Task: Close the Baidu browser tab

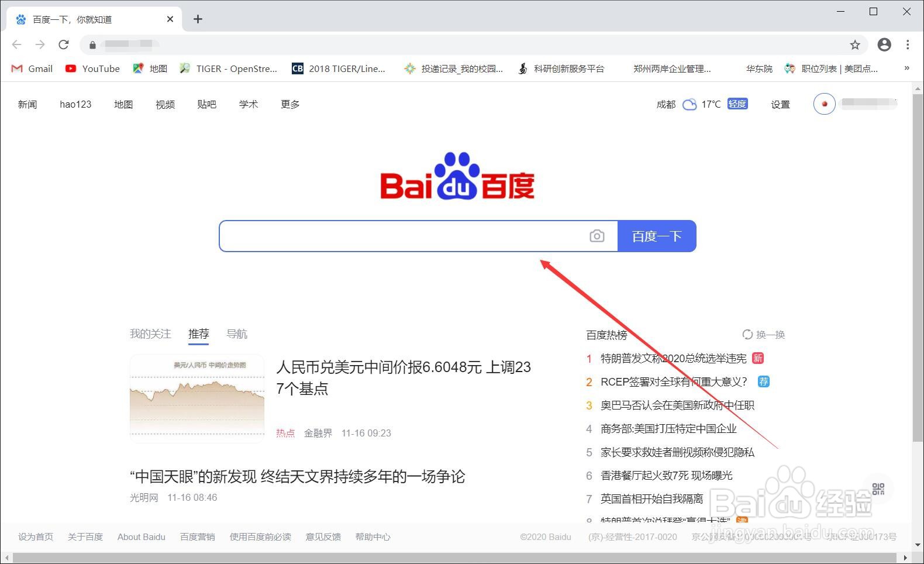Action: tap(170, 19)
